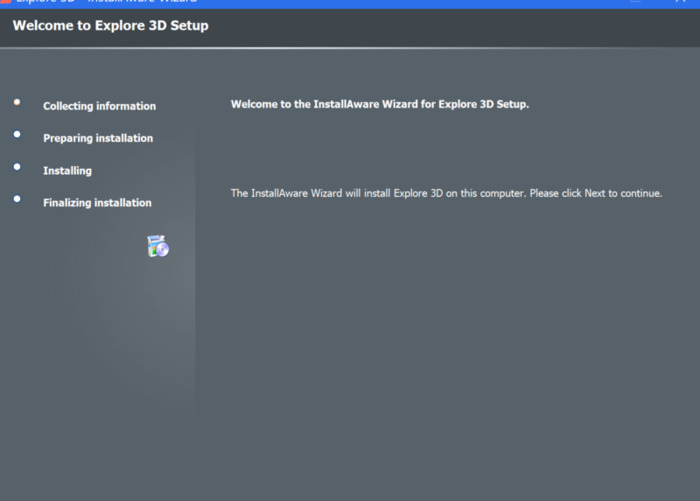Click the Welcome to Explore 3D Setup heading
The height and width of the screenshot is (501, 700).
pos(111,25)
